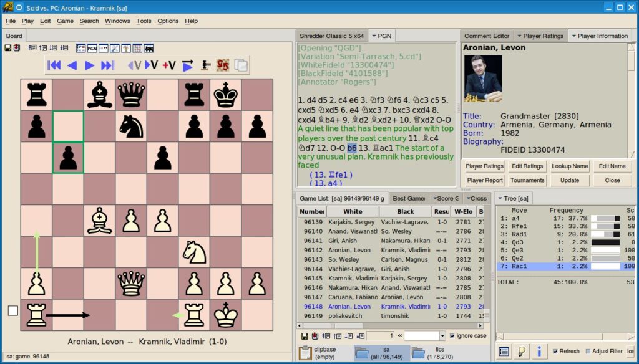Enable the Refresh checkbox in Tree panel
Image resolution: width=639 pixels, height=364 pixels.
click(x=555, y=351)
